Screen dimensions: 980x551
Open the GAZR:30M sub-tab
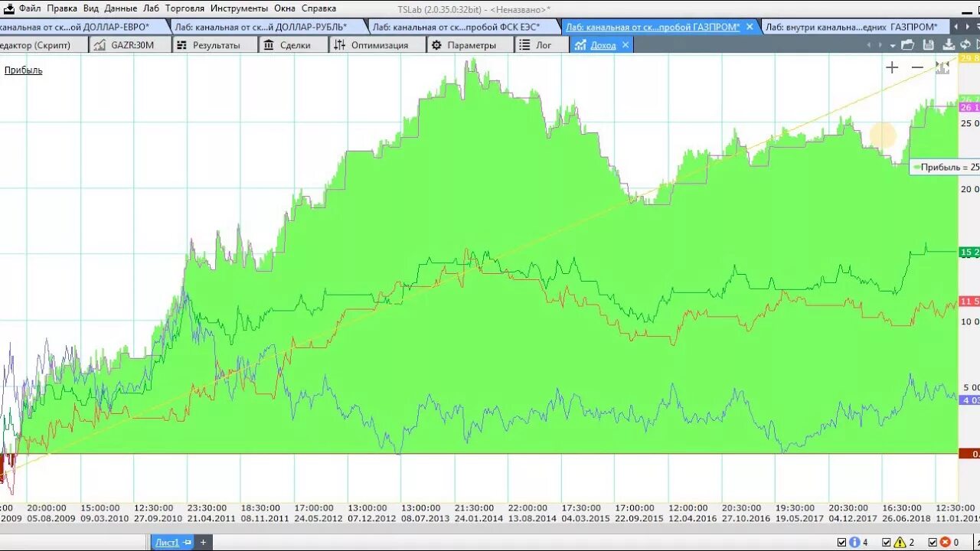tap(130, 45)
